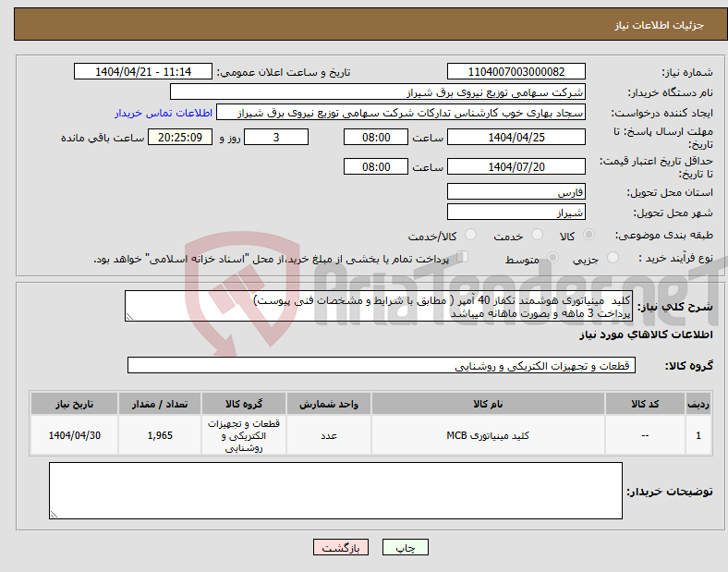Screen dimensions: 728x572
Task: Click the delivery city field شیراز
Action: pyautogui.click(x=516, y=212)
